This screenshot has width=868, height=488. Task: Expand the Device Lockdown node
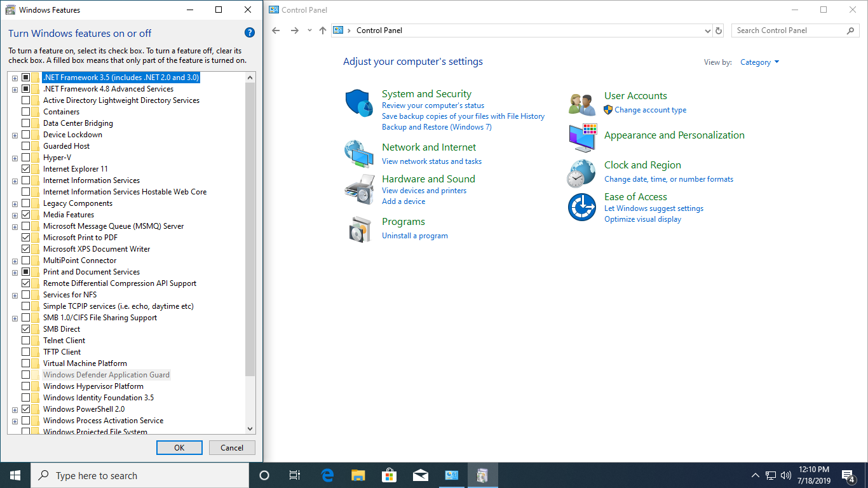point(15,135)
